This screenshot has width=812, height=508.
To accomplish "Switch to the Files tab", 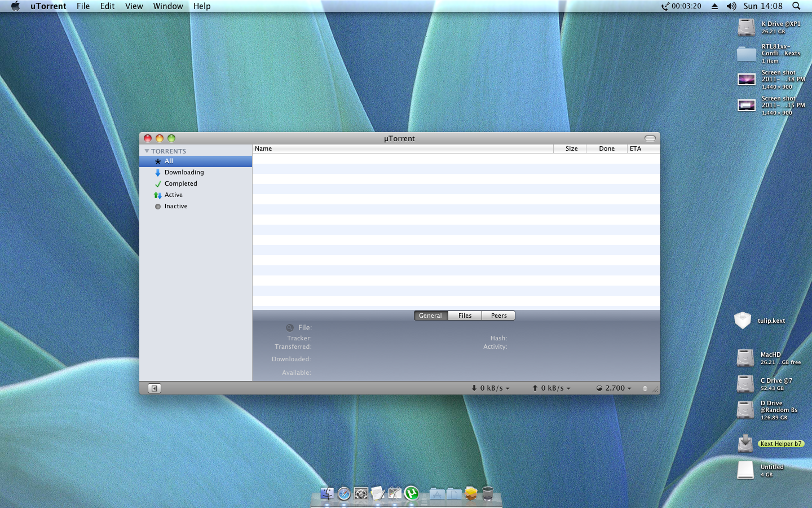I will pos(465,316).
